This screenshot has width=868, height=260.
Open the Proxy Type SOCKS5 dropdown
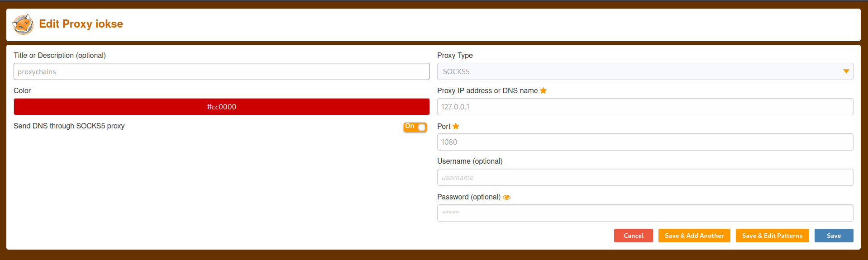[645, 71]
